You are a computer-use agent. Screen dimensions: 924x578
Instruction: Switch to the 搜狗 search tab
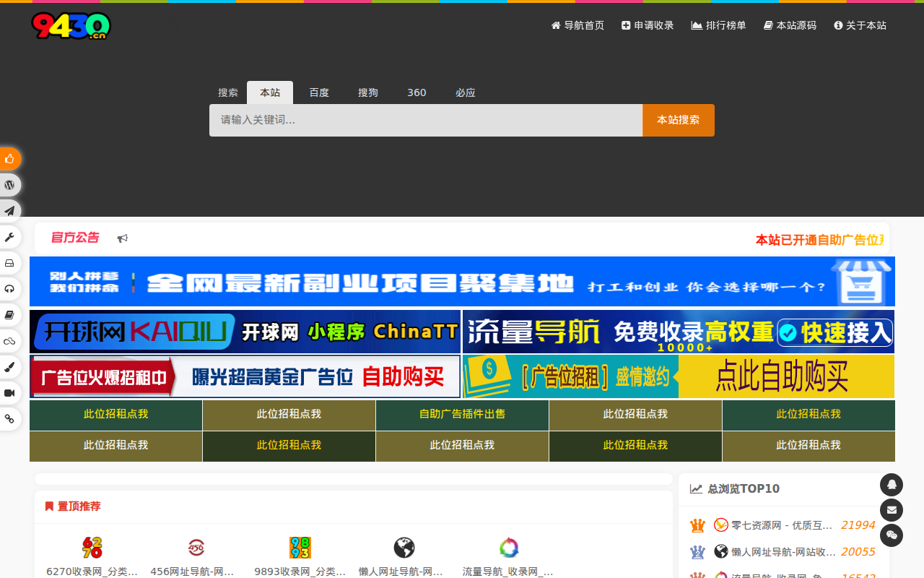(x=367, y=92)
